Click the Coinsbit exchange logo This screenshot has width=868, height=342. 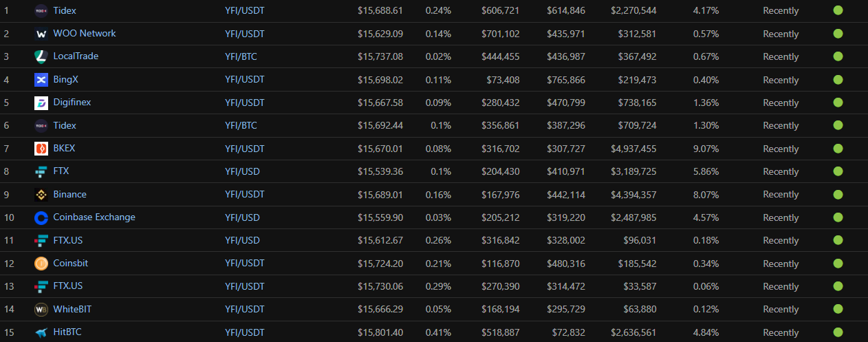(41, 264)
